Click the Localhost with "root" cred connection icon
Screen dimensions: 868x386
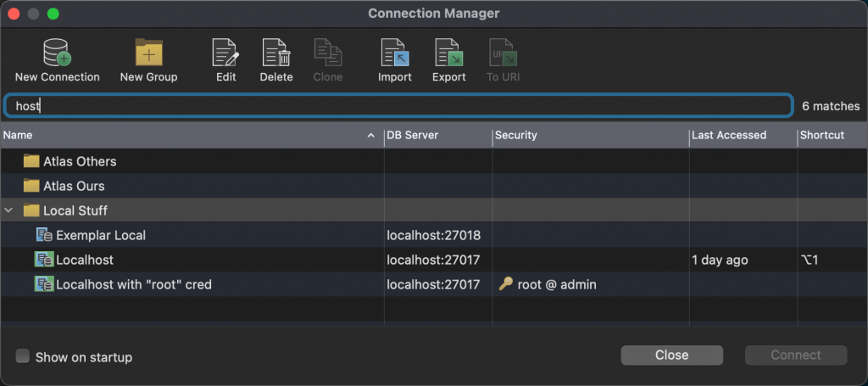(44, 284)
